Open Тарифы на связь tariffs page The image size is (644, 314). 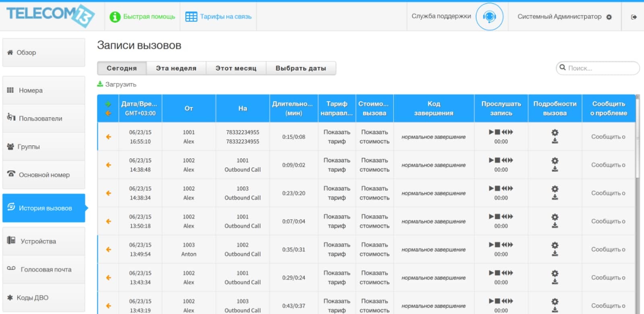(218, 17)
